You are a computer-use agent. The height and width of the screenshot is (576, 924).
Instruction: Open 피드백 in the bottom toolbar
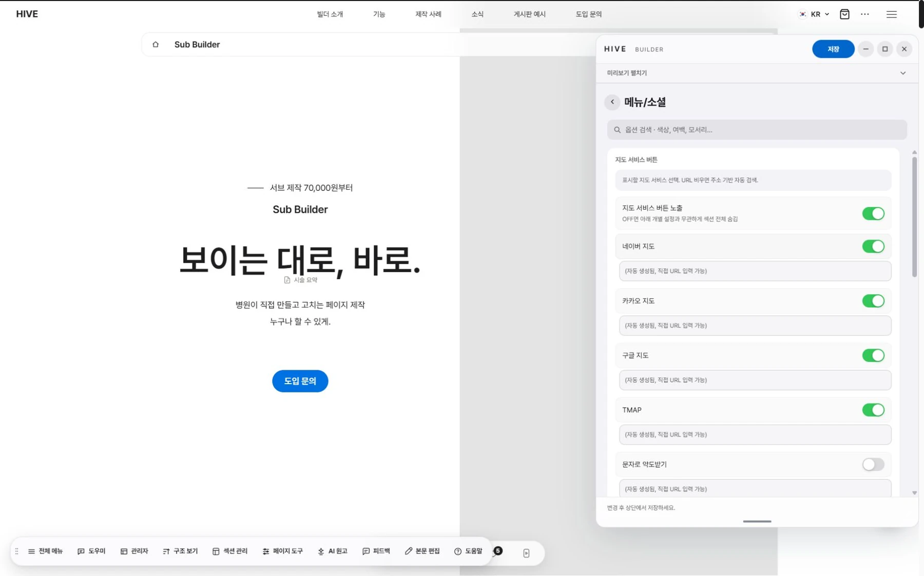(x=376, y=551)
